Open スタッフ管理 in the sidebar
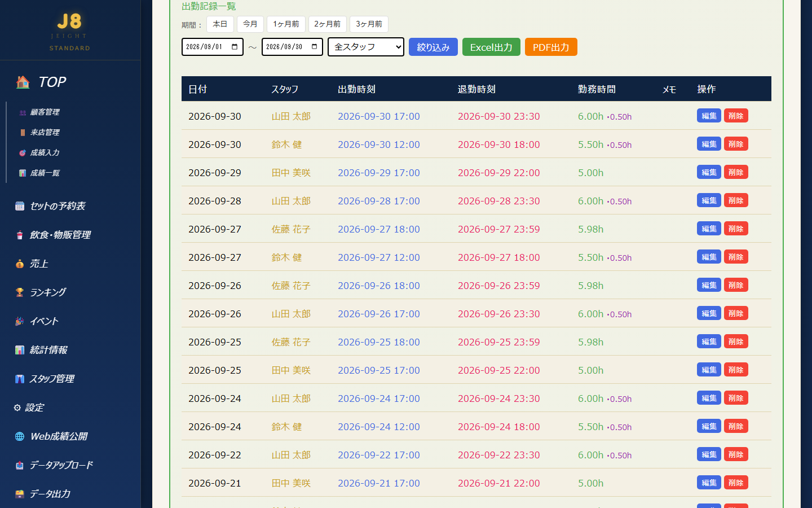812x508 pixels. point(52,379)
